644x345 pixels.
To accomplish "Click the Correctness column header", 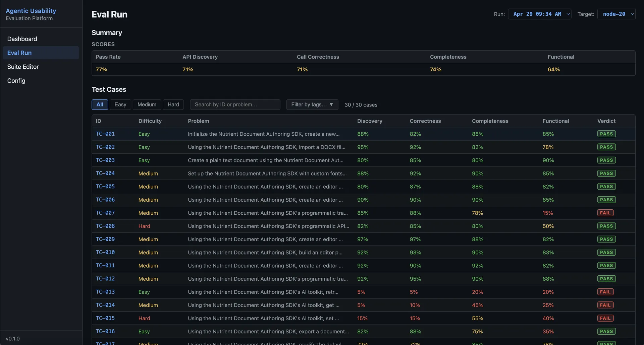I will click(x=425, y=121).
